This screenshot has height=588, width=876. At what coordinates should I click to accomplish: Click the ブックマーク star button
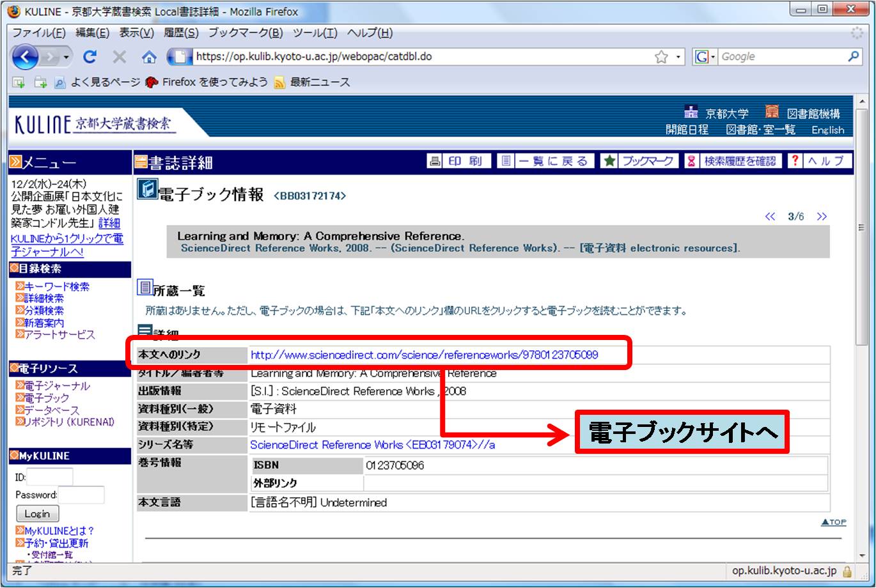tap(639, 161)
